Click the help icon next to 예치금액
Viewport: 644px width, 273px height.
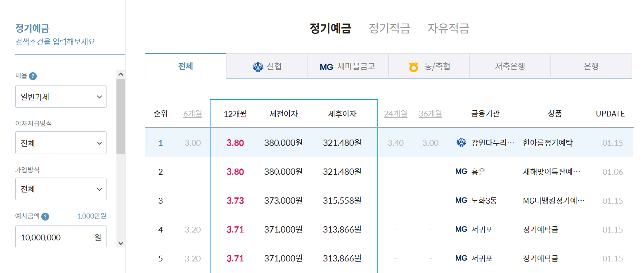(x=45, y=216)
